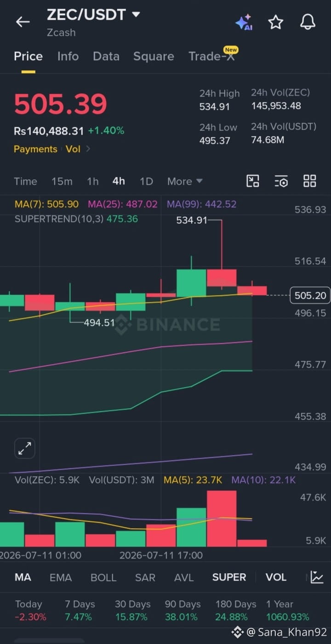Tap the 24h High 534.91 value
Viewport: 331px width, 644px height.
pos(214,107)
